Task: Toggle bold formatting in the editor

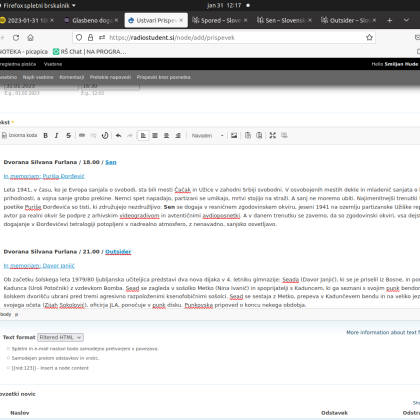Action: [46, 135]
